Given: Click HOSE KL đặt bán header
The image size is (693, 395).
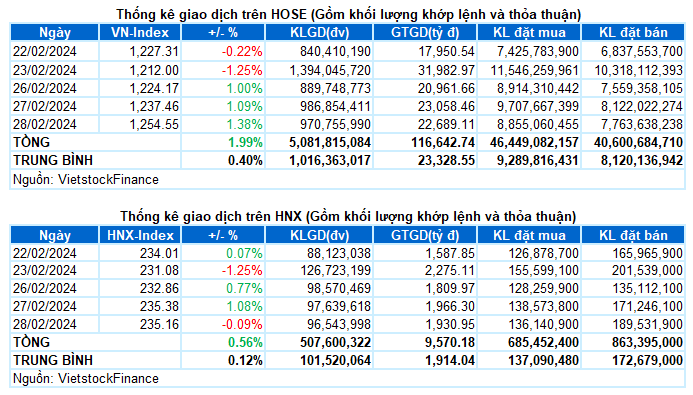Looking at the screenshot, I should click(633, 33).
